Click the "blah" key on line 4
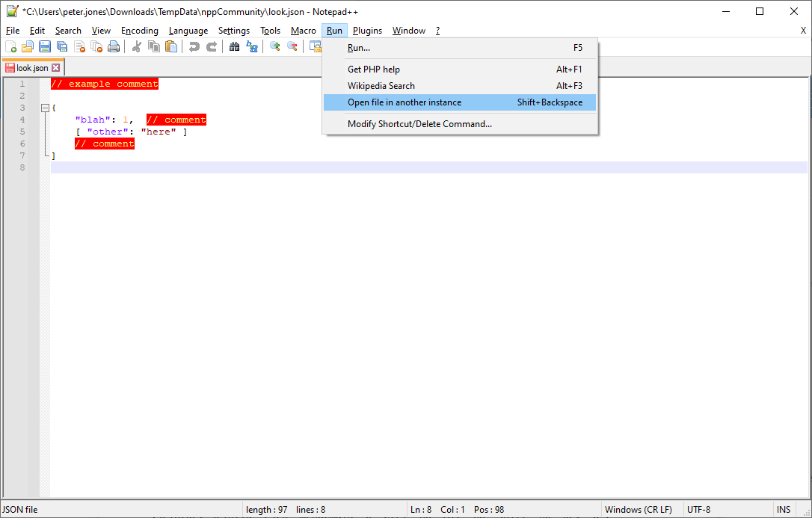The height and width of the screenshot is (518, 812). pos(93,120)
